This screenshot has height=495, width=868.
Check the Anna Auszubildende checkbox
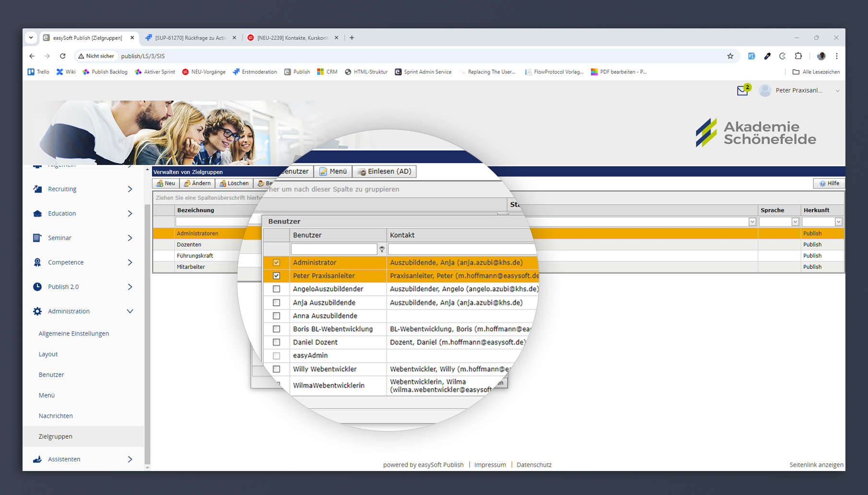[276, 316]
